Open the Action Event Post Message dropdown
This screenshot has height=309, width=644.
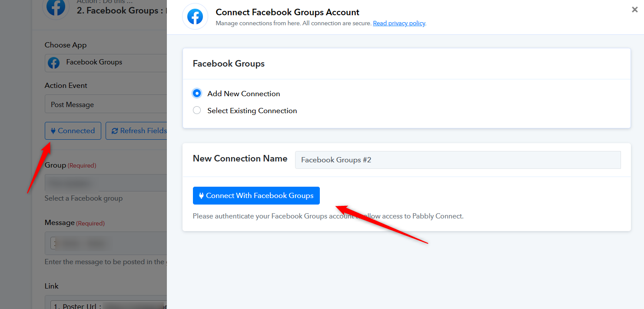tap(106, 104)
